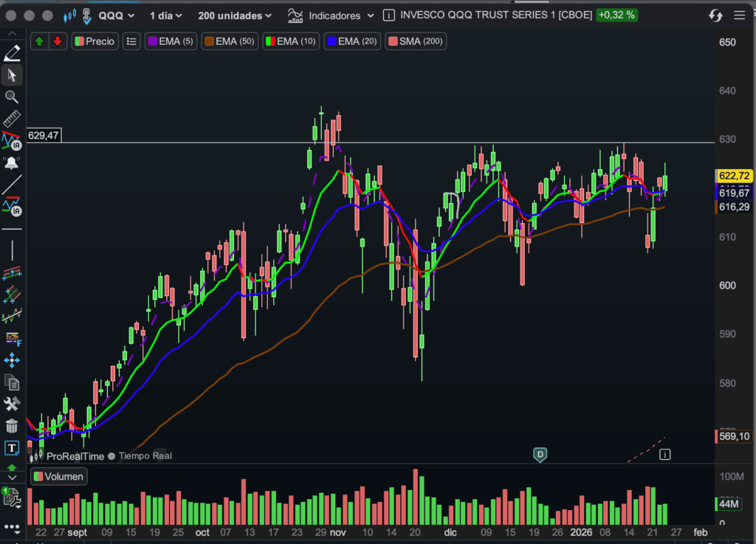Select the pencil drawing tool

(12, 53)
